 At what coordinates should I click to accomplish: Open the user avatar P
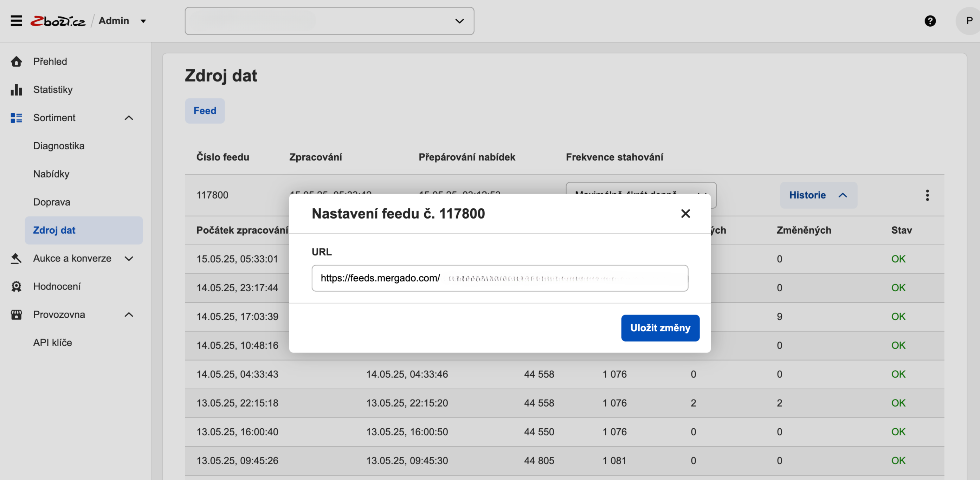(x=969, y=21)
